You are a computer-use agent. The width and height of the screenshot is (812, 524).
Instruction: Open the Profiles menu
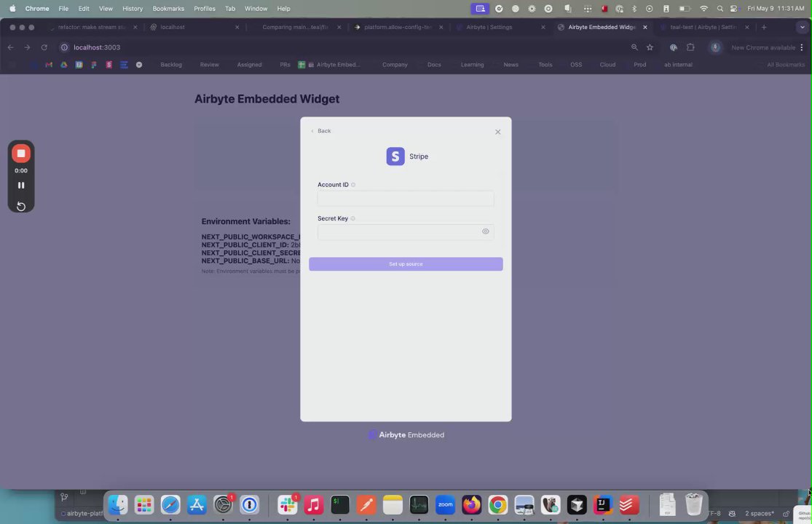[205, 8]
